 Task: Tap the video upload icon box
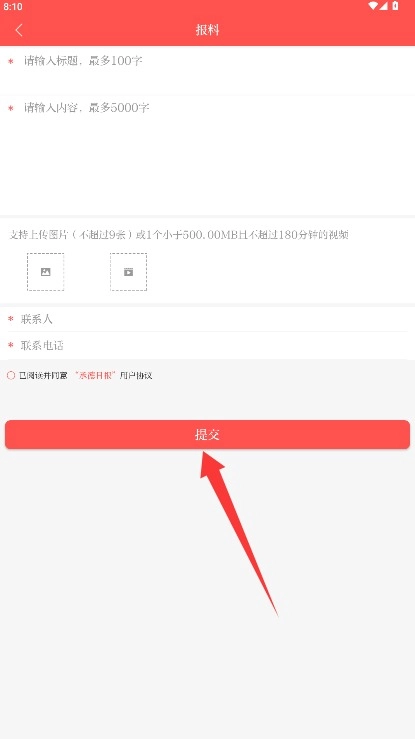click(129, 272)
